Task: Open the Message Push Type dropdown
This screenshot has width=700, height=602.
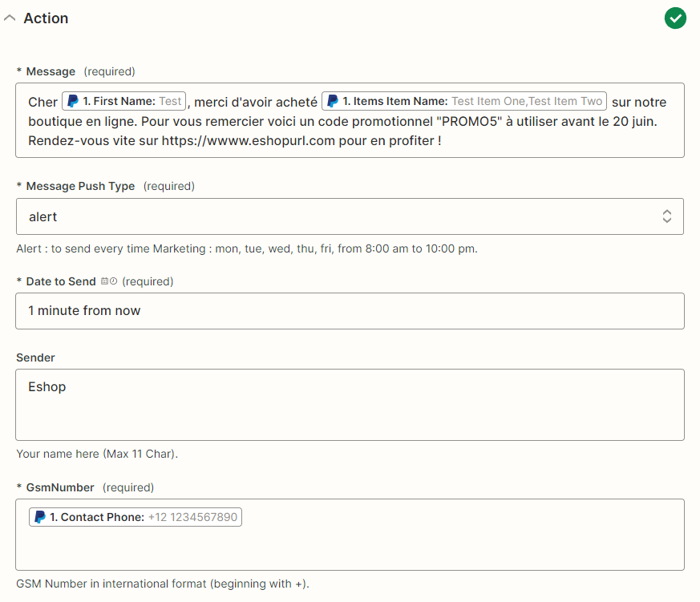Action: [350, 216]
